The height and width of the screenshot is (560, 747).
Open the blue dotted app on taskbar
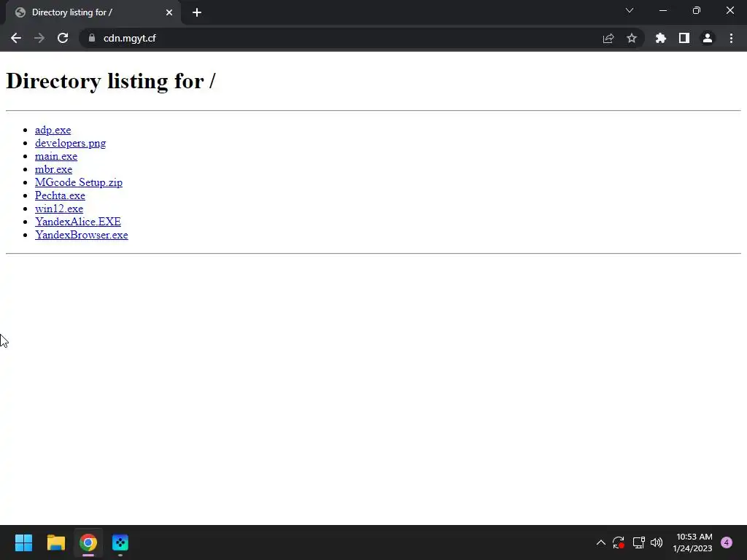click(x=120, y=542)
